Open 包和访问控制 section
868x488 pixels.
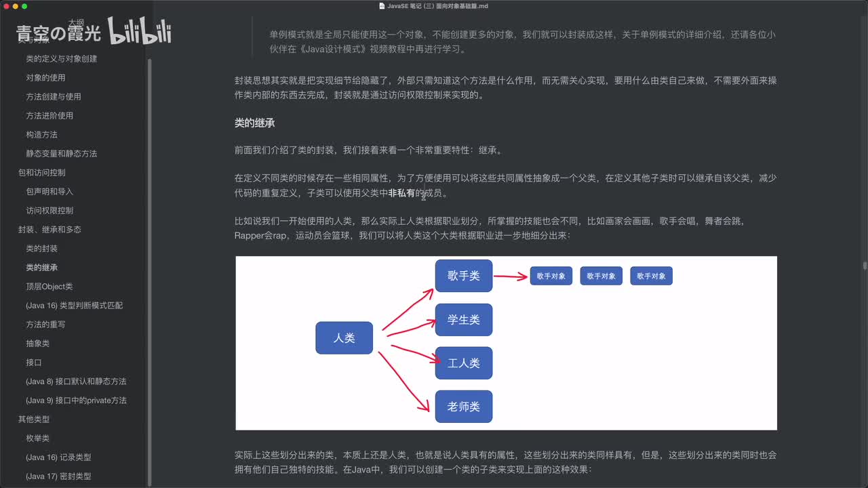pyautogui.click(x=42, y=173)
